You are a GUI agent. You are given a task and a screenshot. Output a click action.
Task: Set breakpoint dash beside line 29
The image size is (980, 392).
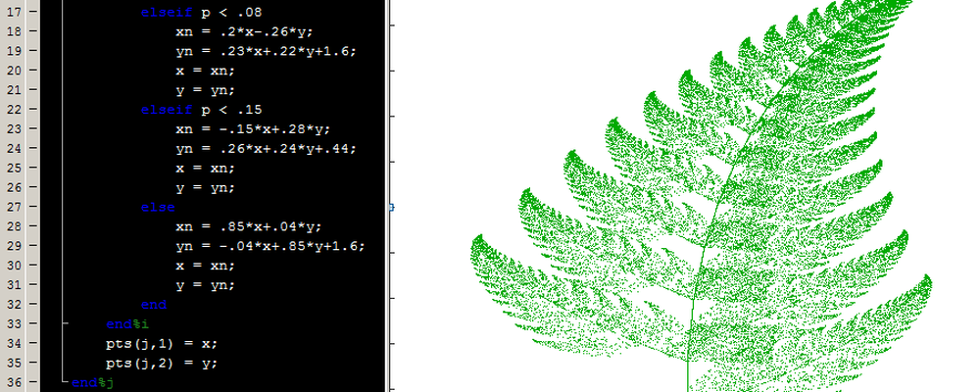pyautogui.click(x=32, y=246)
